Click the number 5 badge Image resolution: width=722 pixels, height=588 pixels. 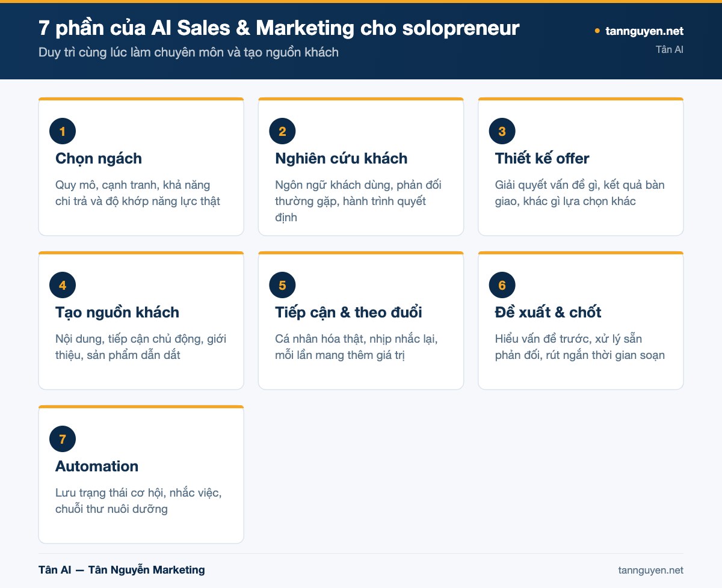[x=282, y=286]
